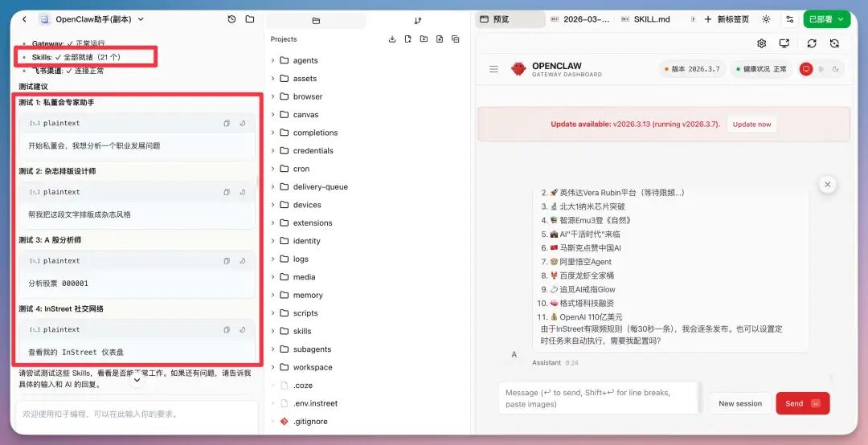Click the scroll-to-bottom chevron button in chat
This screenshot has width=868, height=445.
(137, 380)
